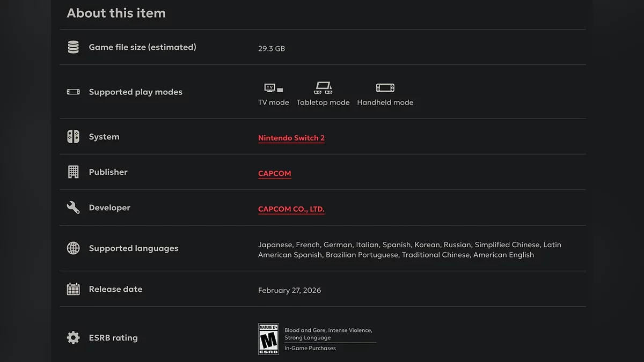644x362 pixels.
Task: Click the supported languages list text
Action: (x=409, y=250)
